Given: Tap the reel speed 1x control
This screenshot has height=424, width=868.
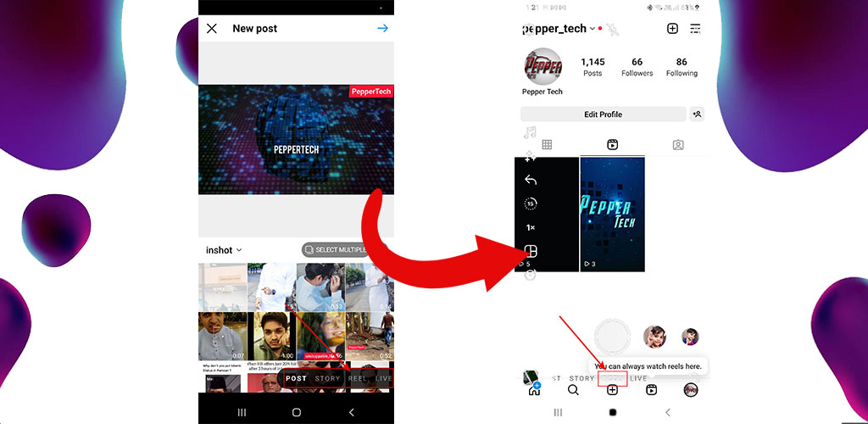Looking at the screenshot, I should click(531, 227).
